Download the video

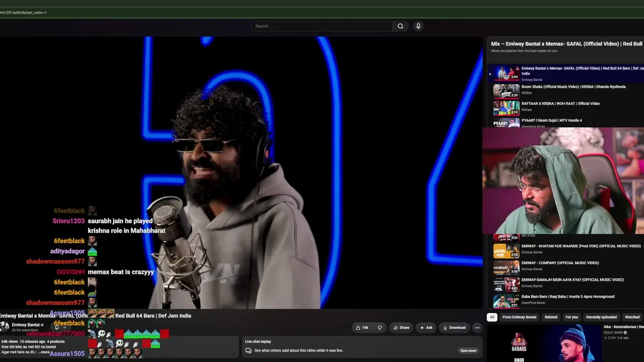(454, 328)
